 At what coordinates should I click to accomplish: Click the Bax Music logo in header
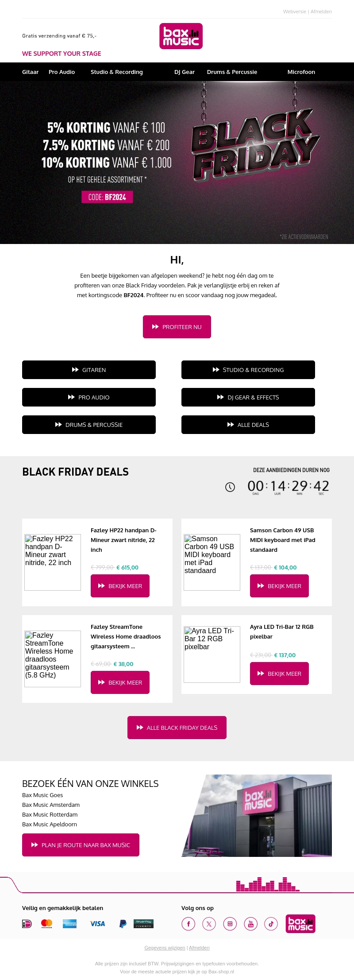pyautogui.click(x=181, y=36)
